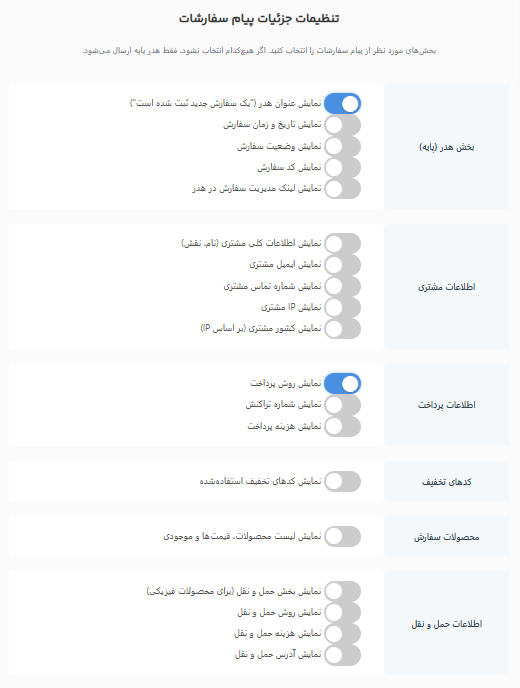Viewport: 520px width, 688px height.
Task: Toggle used discount codes display
Action: pos(342,481)
